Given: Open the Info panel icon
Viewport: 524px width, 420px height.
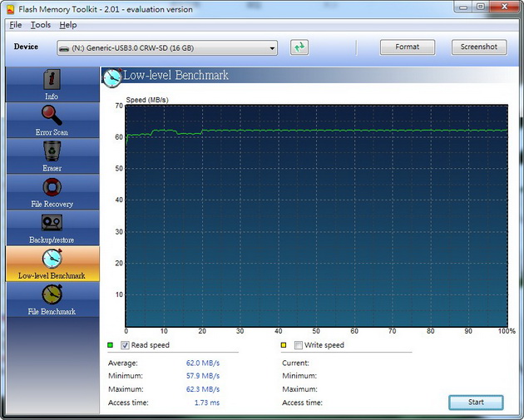Looking at the screenshot, I should pos(52,80).
